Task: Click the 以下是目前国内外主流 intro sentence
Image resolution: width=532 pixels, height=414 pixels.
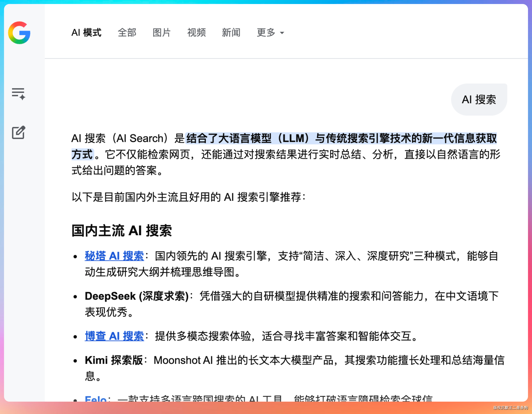Action: point(188,197)
